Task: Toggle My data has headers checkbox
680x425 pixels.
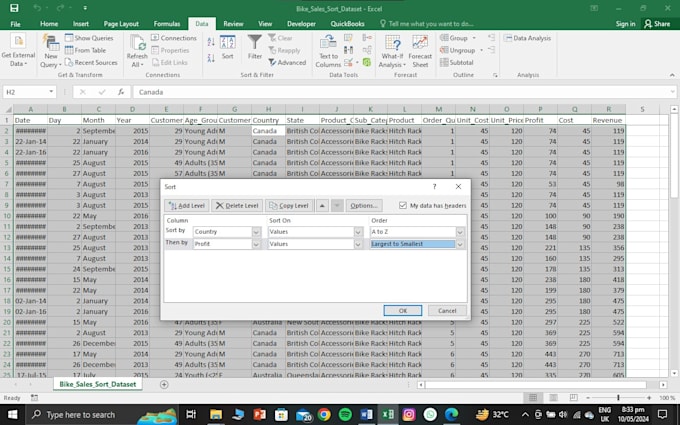Action: pyautogui.click(x=403, y=206)
